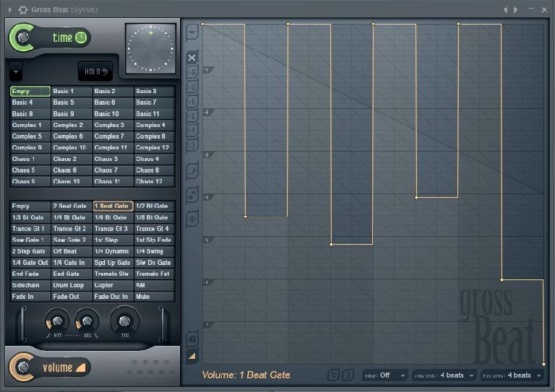Adjust the REL release knob
This screenshot has height=392, width=555.
tap(87, 321)
